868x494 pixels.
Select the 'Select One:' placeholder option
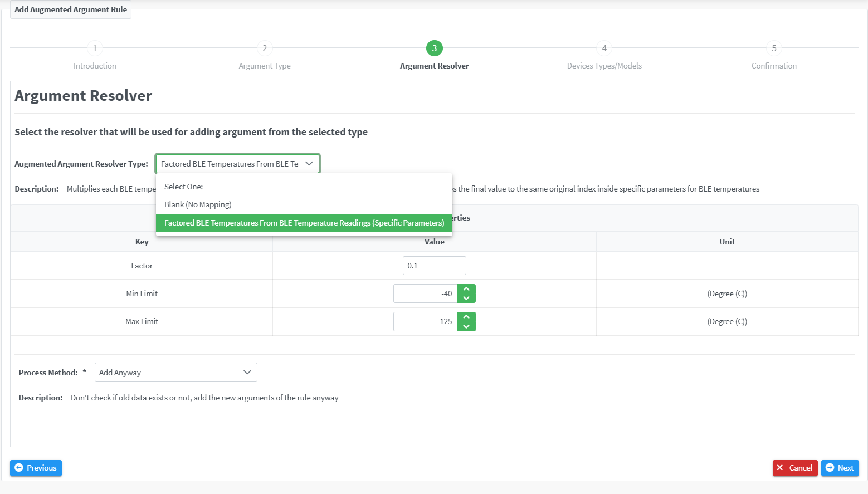point(184,187)
